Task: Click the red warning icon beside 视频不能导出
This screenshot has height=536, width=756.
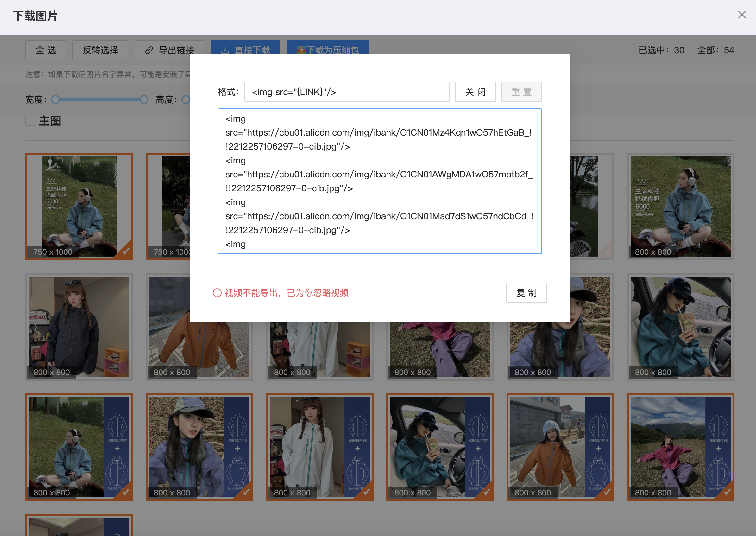Action: (x=217, y=293)
